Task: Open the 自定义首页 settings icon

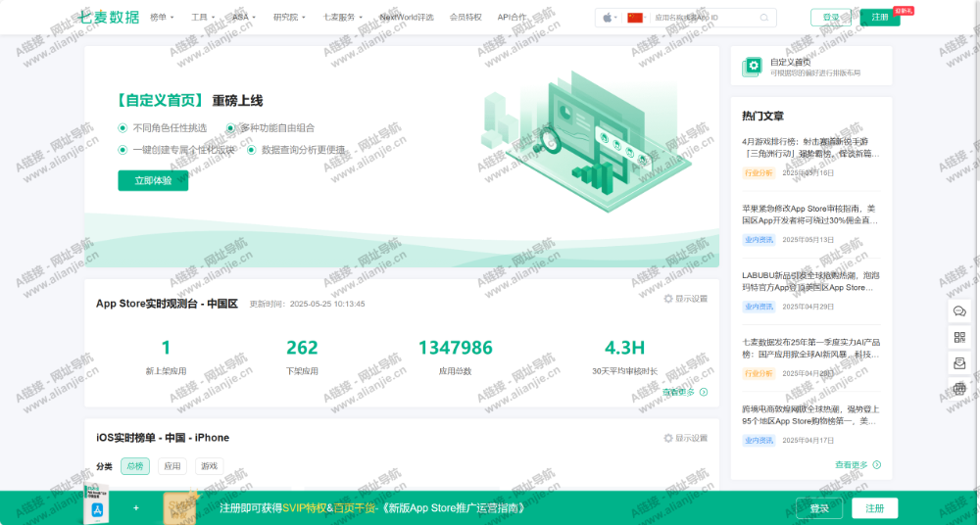Action: 753,66
